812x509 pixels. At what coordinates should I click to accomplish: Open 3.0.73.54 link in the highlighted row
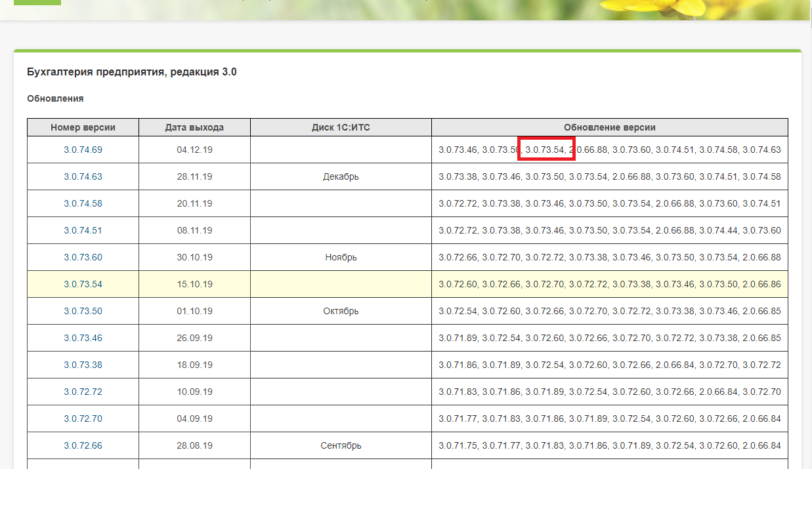[83, 284]
